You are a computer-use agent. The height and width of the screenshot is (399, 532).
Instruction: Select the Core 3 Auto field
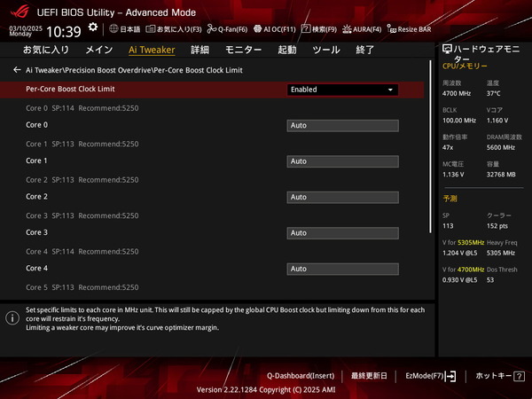click(342, 233)
